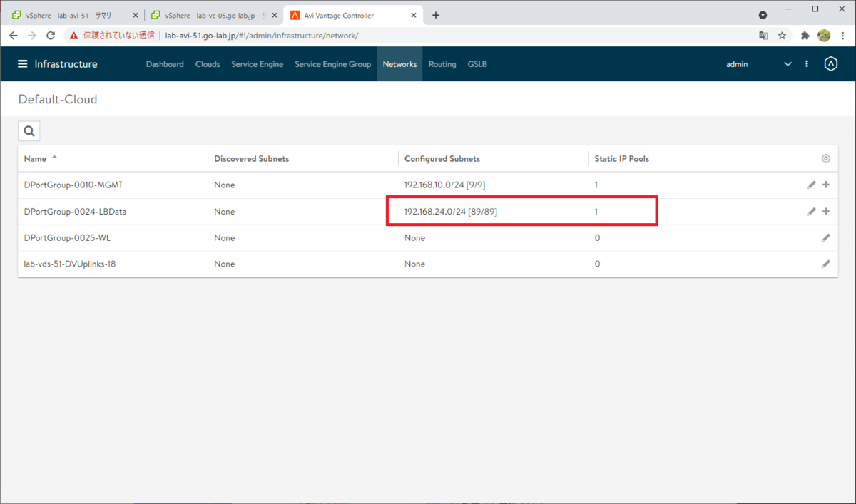Switch to vSphere lab-avi-51 browser tab

click(68, 15)
